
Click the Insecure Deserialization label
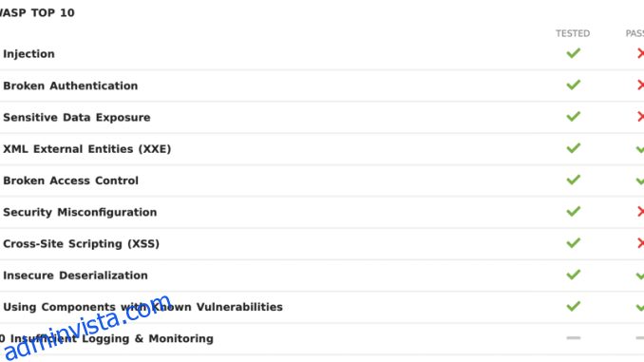coord(75,276)
